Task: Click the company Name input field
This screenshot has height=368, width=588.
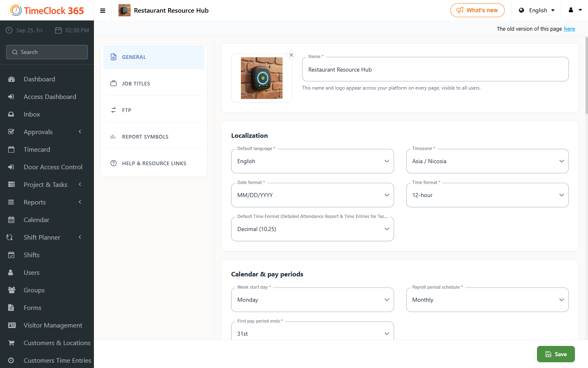Action: click(x=435, y=69)
